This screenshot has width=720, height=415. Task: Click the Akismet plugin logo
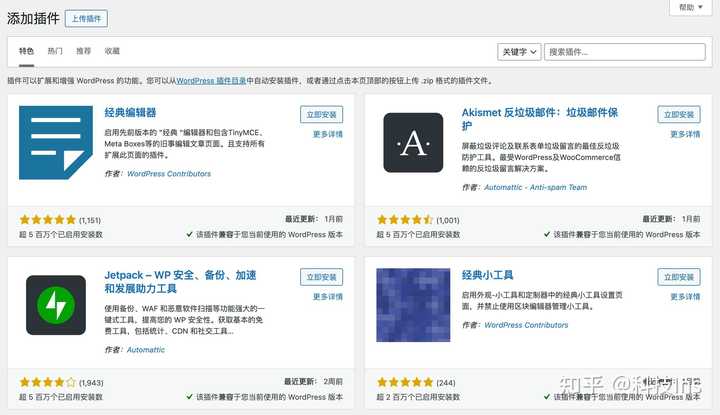point(413,142)
